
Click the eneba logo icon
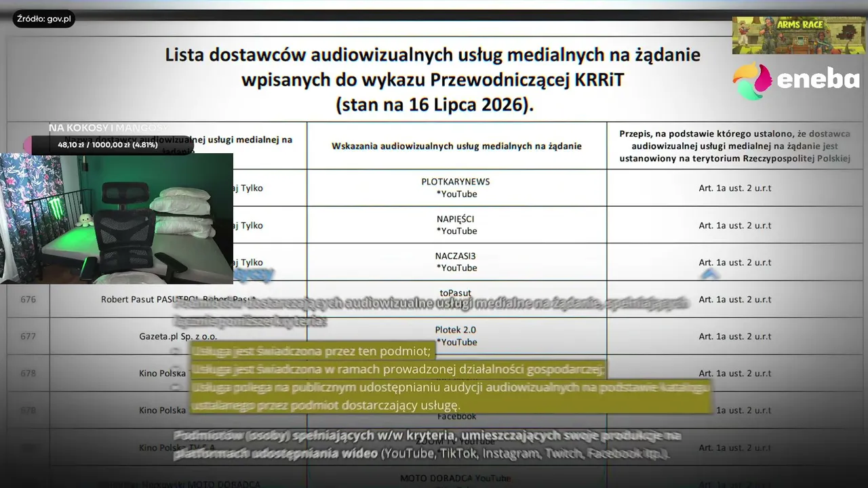click(x=752, y=81)
